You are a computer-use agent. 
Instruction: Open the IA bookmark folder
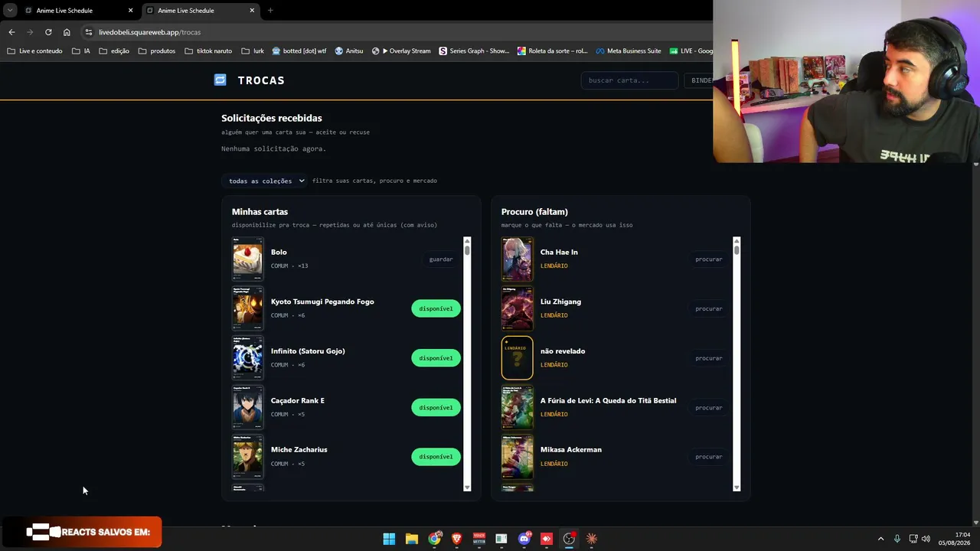coord(81,51)
